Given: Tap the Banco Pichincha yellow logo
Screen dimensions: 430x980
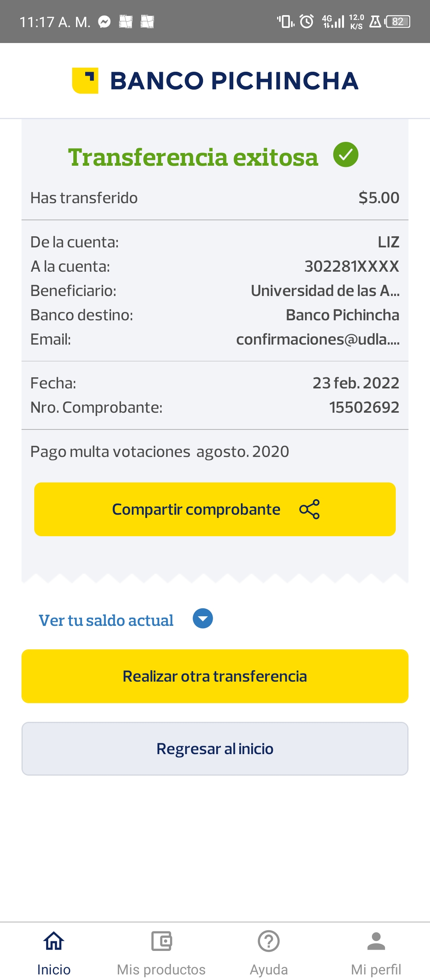Looking at the screenshot, I should coord(85,80).
